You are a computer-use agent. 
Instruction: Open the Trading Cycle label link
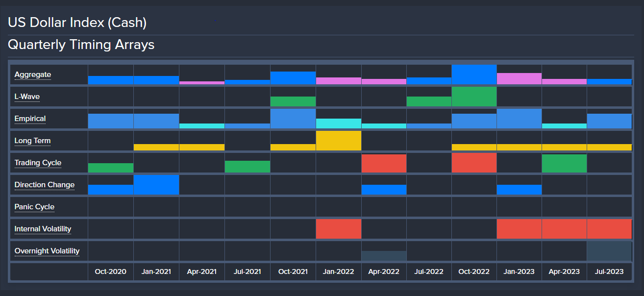pos(38,163)
